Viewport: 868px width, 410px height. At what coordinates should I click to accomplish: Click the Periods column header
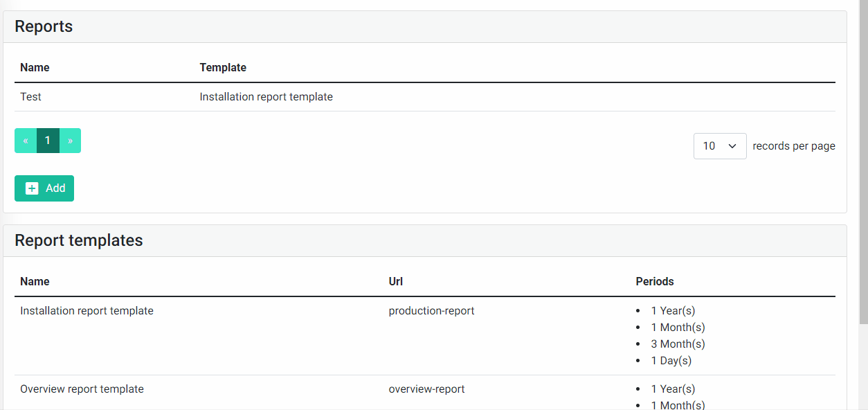[655, 281]
